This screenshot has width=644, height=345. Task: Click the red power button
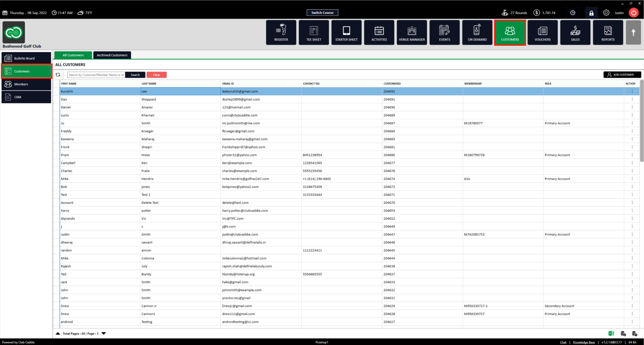point(634,13)
